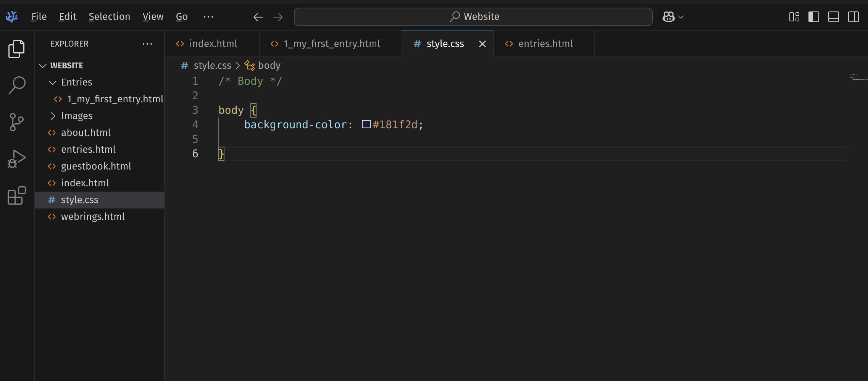Open the Copilot dropdown arrow

(x=681, y=17)
